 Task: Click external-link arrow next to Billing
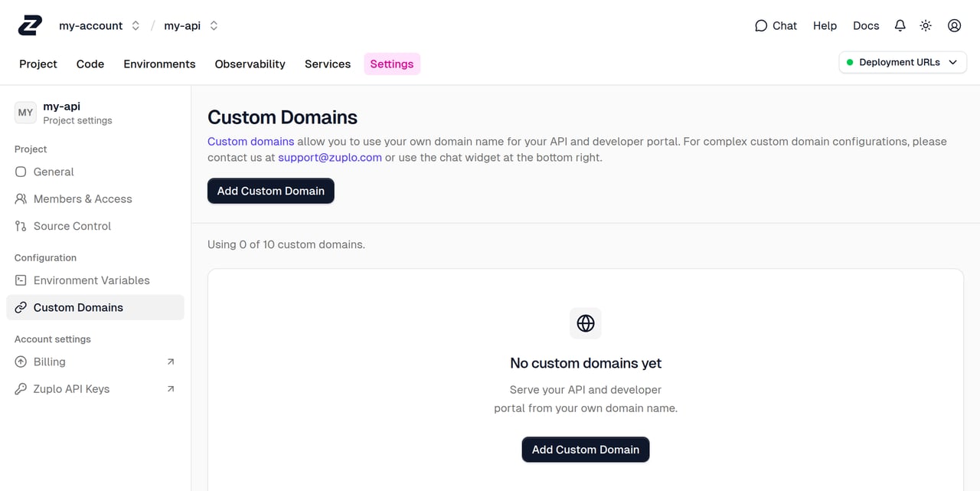tap(171, 362)
